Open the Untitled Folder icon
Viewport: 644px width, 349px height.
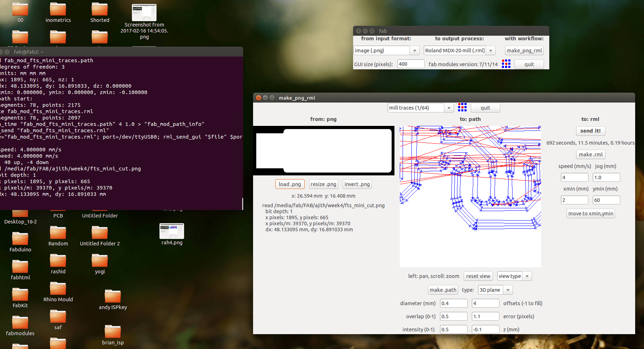(100, 215)
